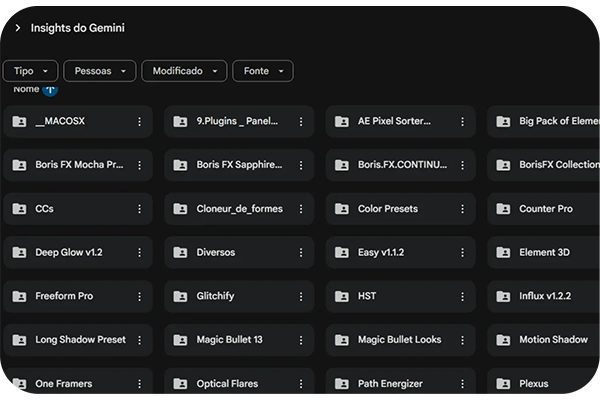Select the Boris FX Sapphire folder
This screenshot has height=400, width=600.
[x=239, y=165]
